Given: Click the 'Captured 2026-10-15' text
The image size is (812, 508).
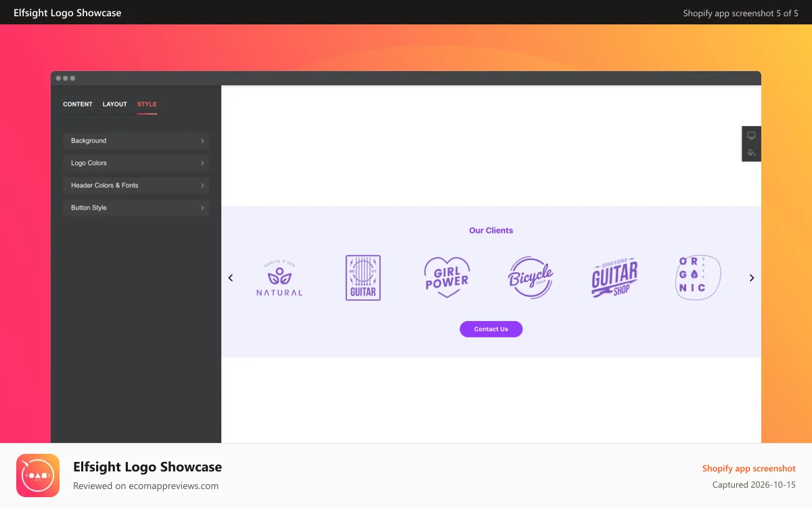Looking at the screenshot, I should coord(754,485).
